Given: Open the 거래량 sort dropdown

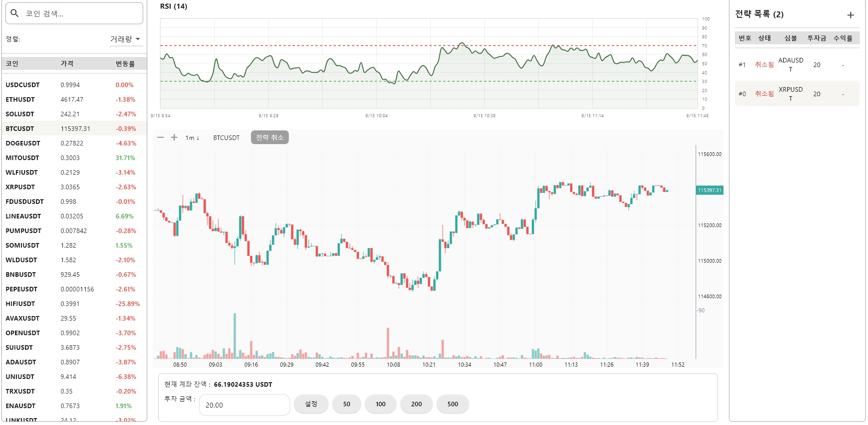Looking at the screenshot, I should [125, 39].
